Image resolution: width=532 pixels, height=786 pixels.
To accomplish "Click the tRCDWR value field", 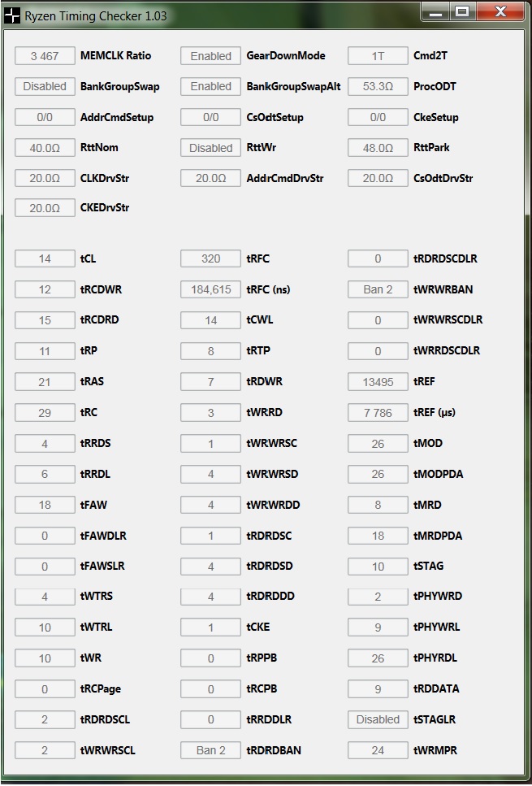I will click(45, 289).
